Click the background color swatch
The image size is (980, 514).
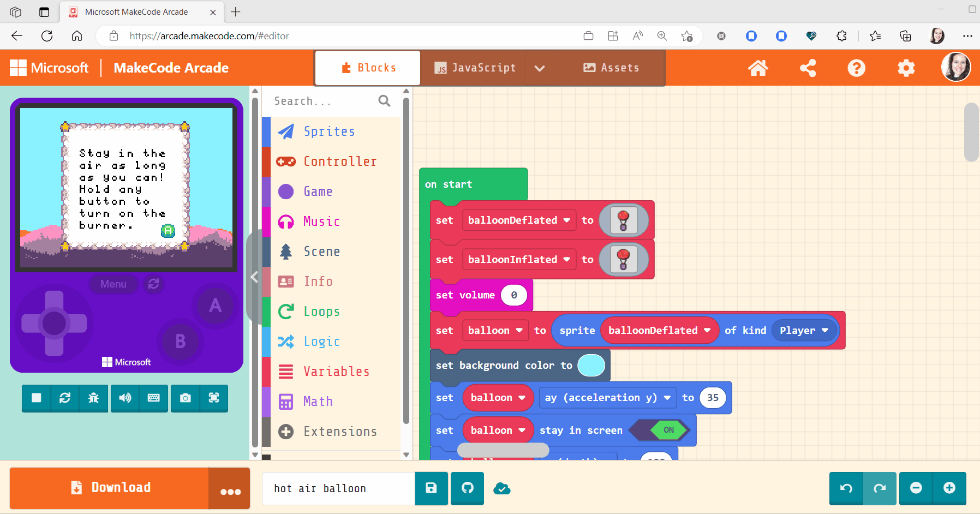pos(592,365)
